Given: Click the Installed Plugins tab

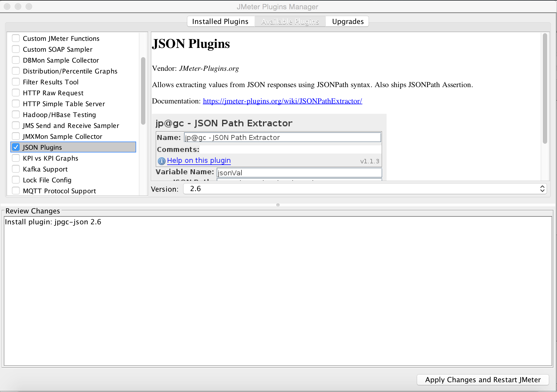Looking at the screenshot, I should [220, 21].
